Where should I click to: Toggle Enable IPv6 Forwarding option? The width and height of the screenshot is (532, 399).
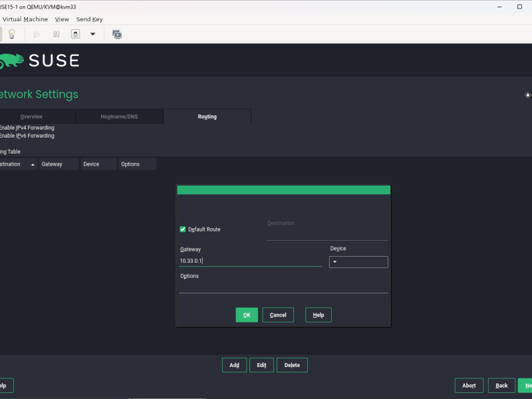click(27, 136)
